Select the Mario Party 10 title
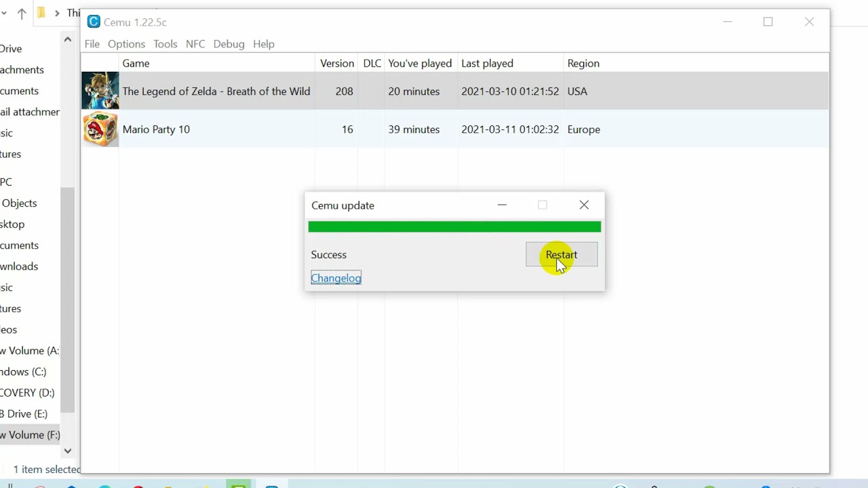The image size is (868, 488). (x=156, y=129)
